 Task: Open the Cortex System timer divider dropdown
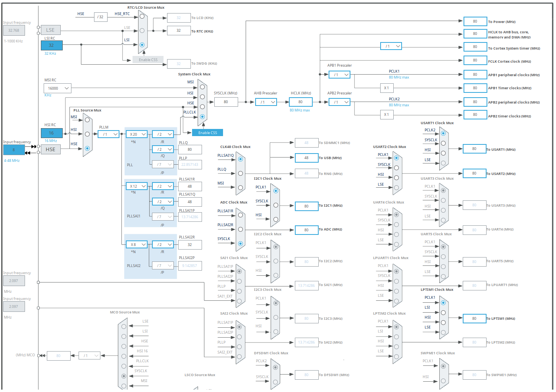click(x=391, y=46)
